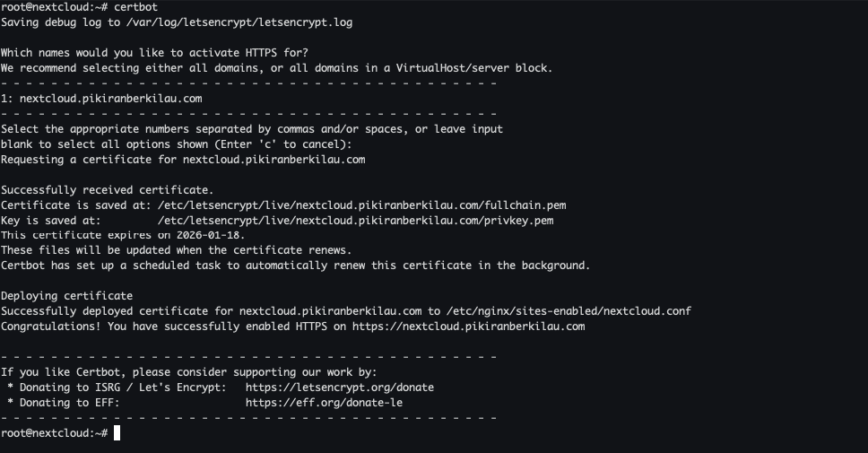Click the bottom root@nextcloud prompt

[x=54, y=433]
